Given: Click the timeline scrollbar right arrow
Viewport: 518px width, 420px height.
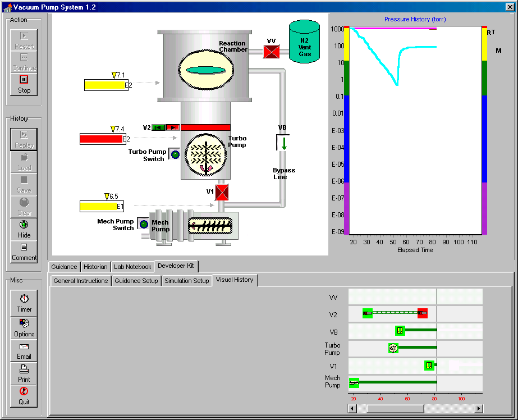Looking at the screenshot, I should click(x=479, y=409).
